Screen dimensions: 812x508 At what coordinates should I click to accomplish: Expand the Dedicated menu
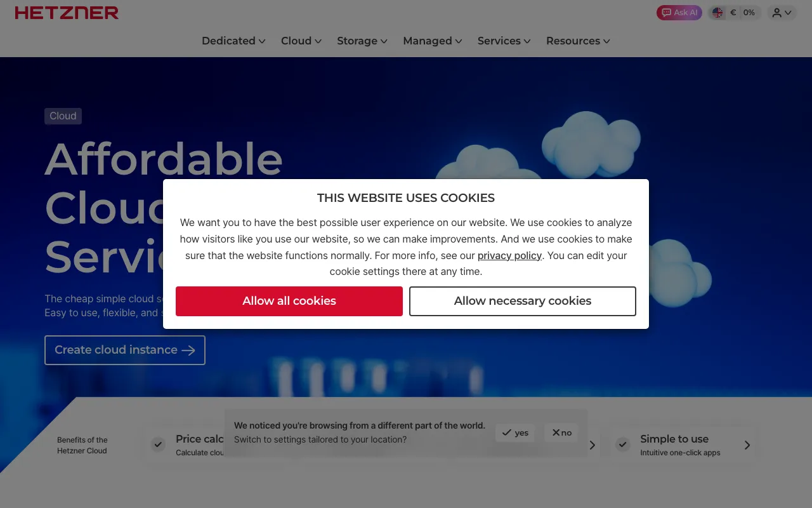pyautogui.click(x=233, y=41)
